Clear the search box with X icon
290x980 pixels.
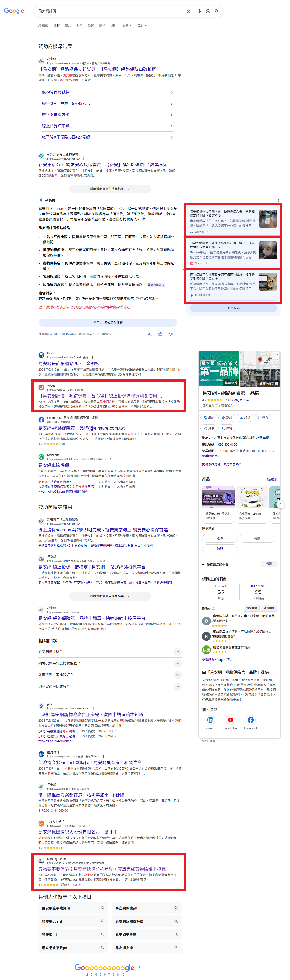point(189,11)
